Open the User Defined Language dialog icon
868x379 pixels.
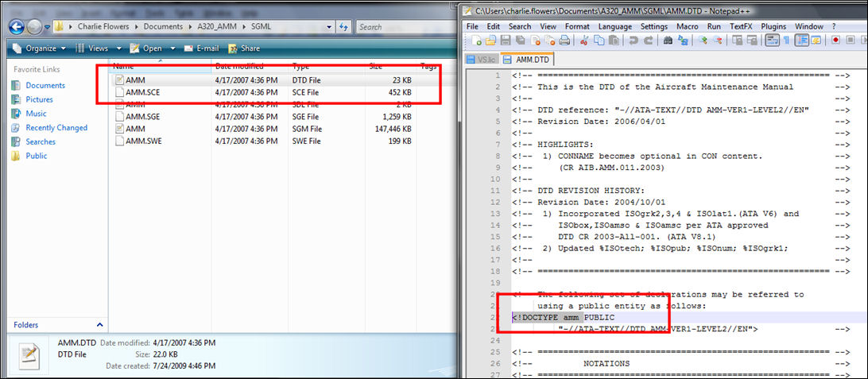click(816, 41)
